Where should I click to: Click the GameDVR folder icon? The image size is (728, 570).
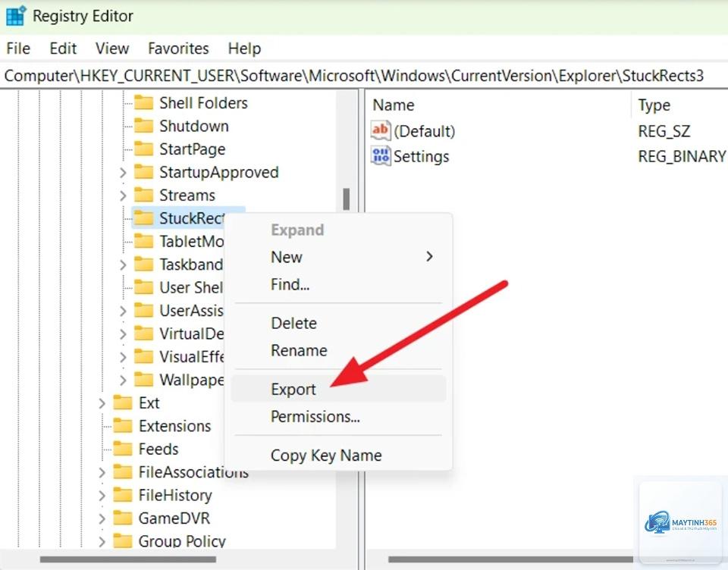tap(123, 518)
